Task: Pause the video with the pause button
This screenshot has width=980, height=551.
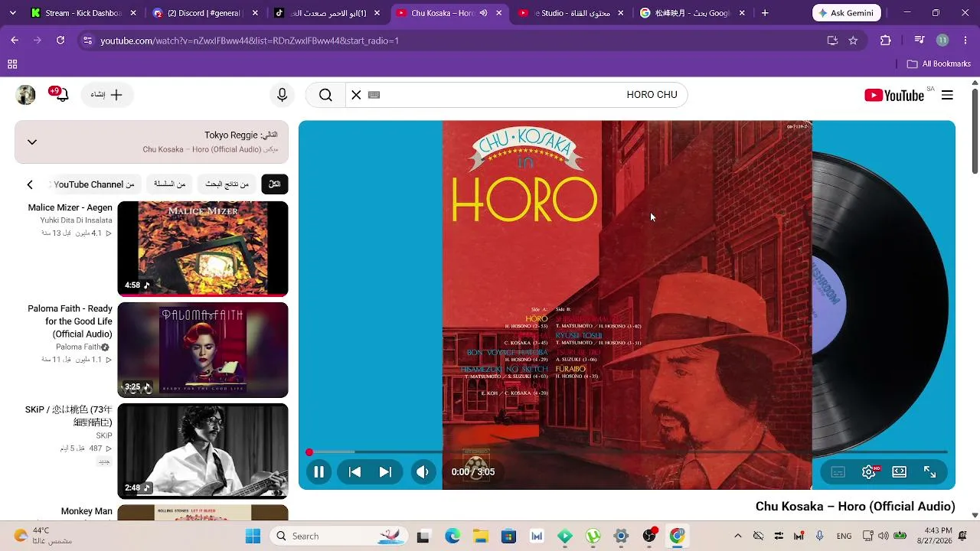Action: click(318, 472)
